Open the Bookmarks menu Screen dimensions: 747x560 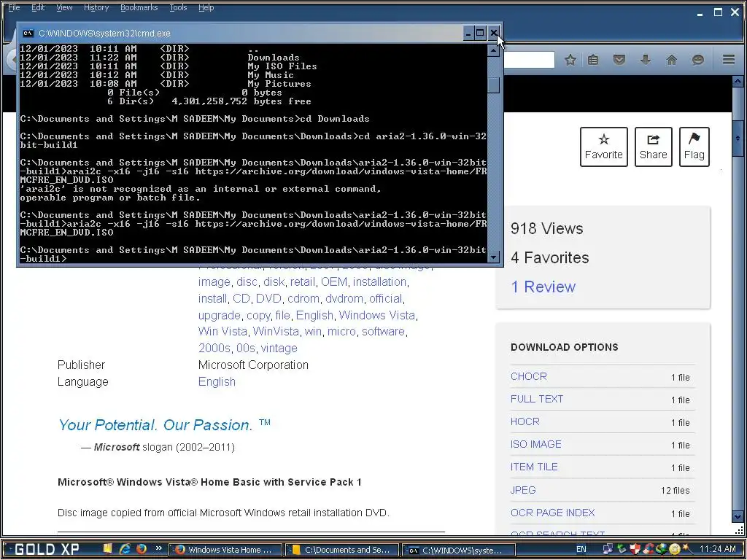[139, 7]
